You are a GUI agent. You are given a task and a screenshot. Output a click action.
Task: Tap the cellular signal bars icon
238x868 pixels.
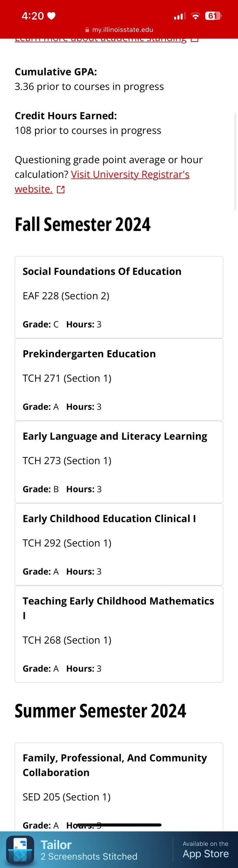180,16
